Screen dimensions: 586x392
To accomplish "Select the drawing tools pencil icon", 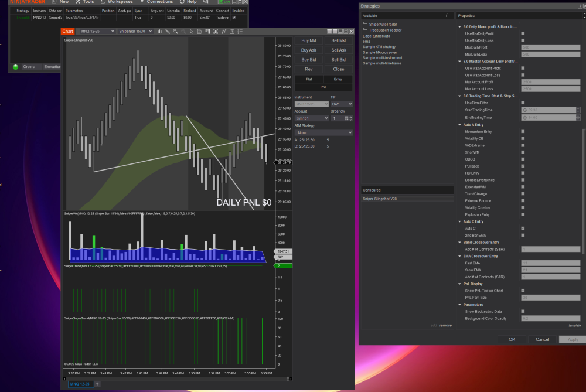I will point(168,31).
